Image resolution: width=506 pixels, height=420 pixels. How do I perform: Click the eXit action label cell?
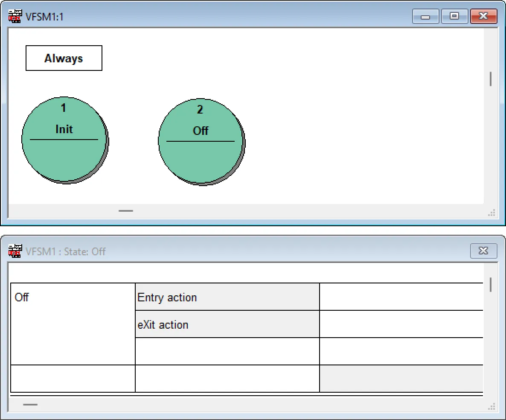227,324
